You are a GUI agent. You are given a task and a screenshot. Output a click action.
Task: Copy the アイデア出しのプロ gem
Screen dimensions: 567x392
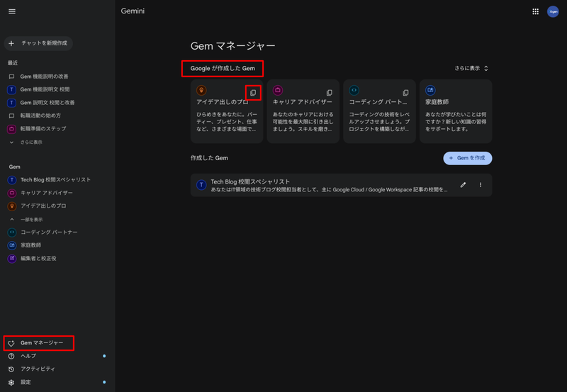253,93
